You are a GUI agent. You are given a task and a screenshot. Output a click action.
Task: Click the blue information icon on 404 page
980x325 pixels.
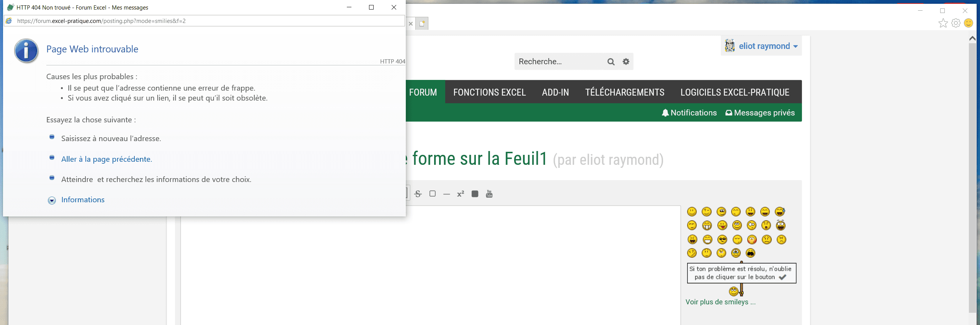point(26,51)
